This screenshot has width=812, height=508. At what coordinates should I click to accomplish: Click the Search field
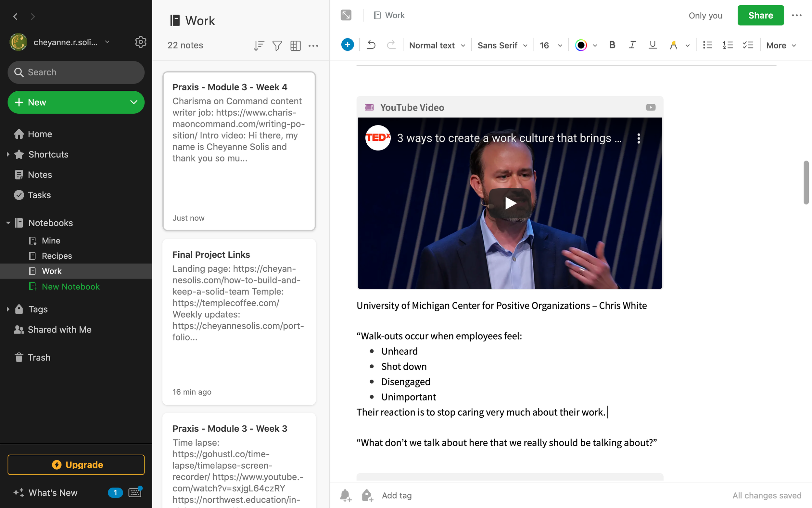tap(76, 72)
